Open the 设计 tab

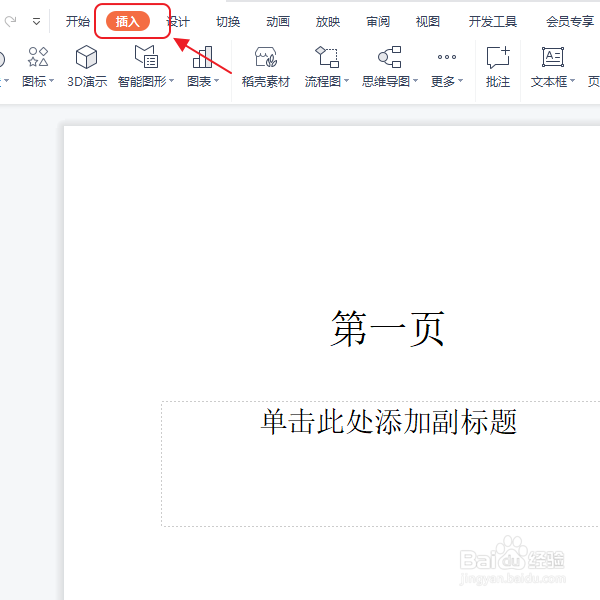178,21
